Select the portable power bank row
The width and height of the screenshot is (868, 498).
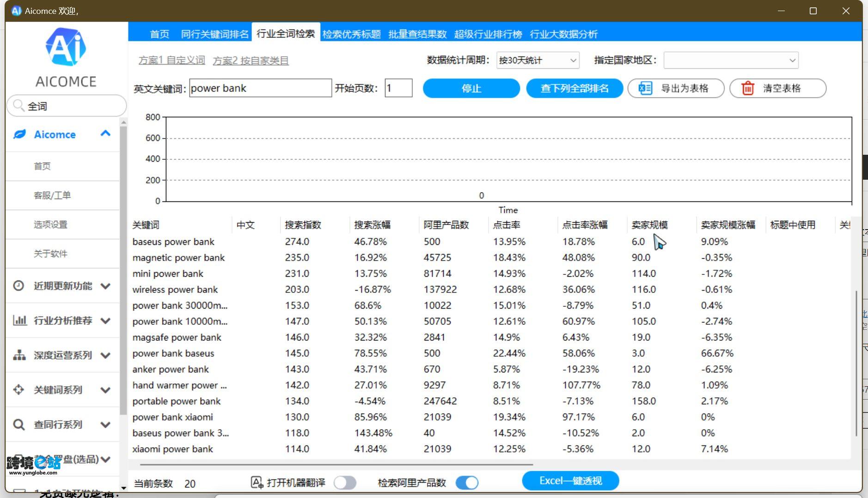490,401
